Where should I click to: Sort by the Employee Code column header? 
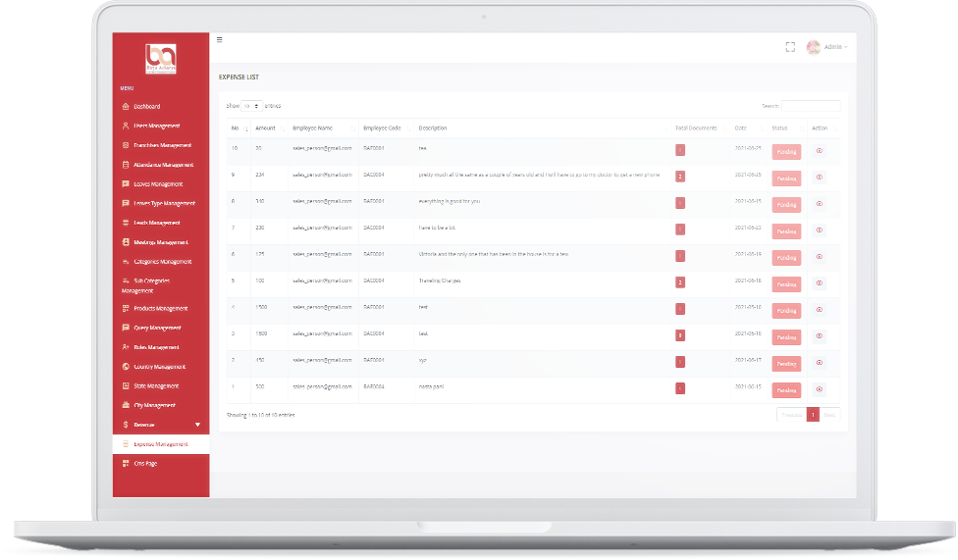(x=386, y=128)
